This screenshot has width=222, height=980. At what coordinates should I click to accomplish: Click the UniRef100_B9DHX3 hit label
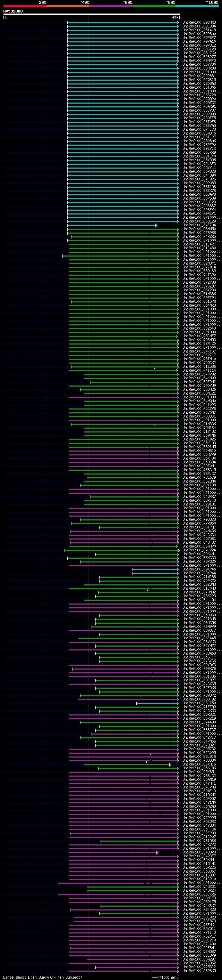click(x=199, y=23)
